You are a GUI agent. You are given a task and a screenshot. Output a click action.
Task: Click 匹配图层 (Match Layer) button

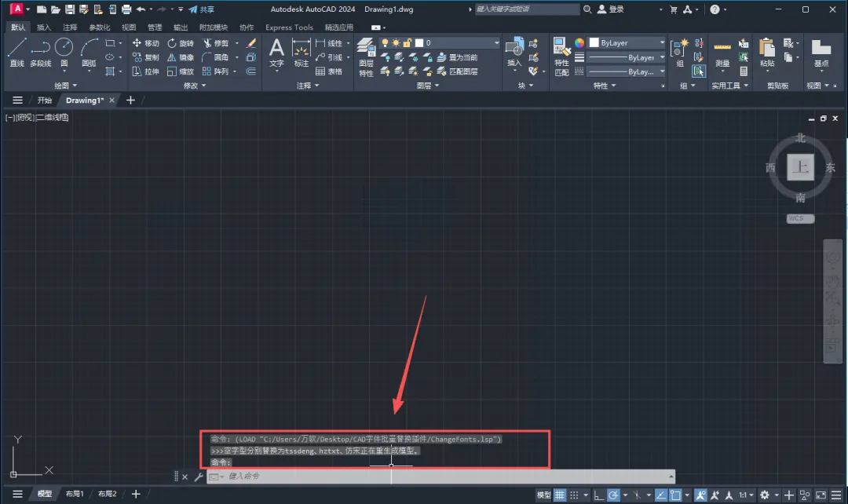(x=458, y=71)
